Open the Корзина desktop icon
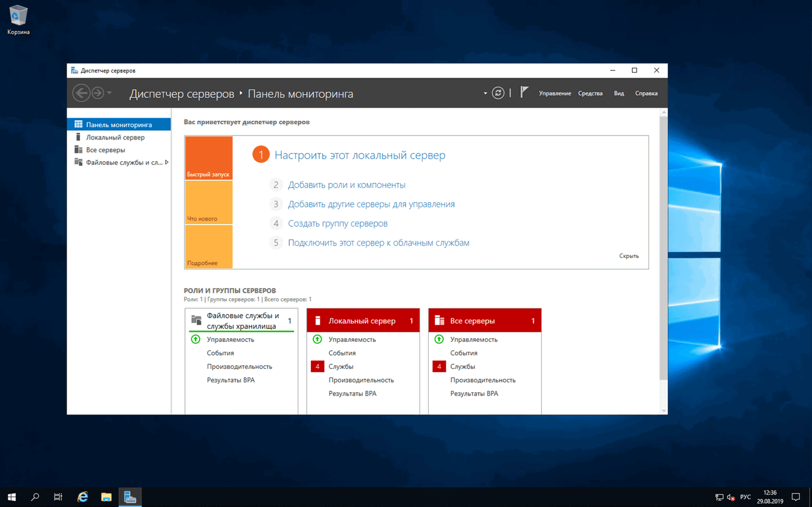The image size is (812, 507). (x=18, y=21)
